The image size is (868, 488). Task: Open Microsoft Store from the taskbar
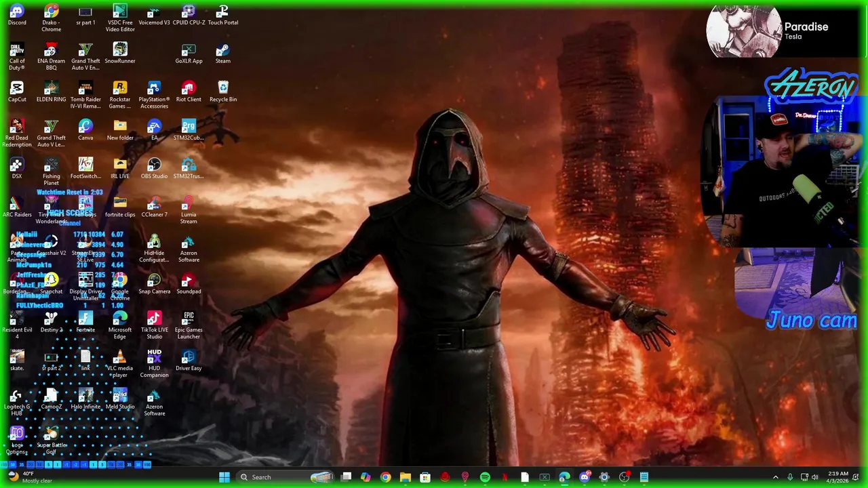pyautogui.click(x=425, y=477)
